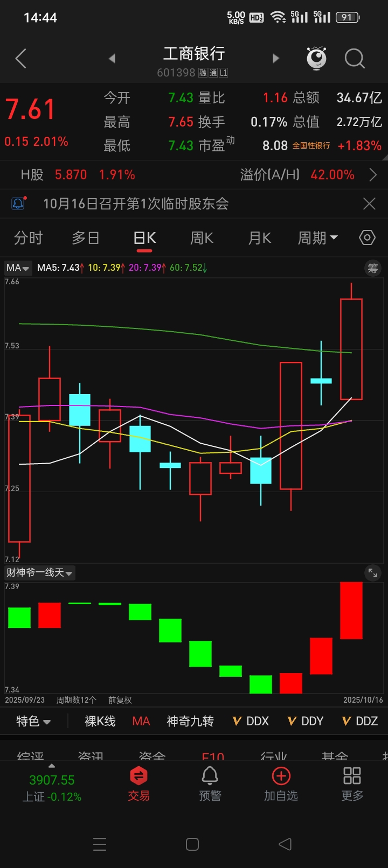The height and width of the screenshot is (868, 388).
Task: Open the MA indicator dropdown
Action: click(x=17, y=268)
